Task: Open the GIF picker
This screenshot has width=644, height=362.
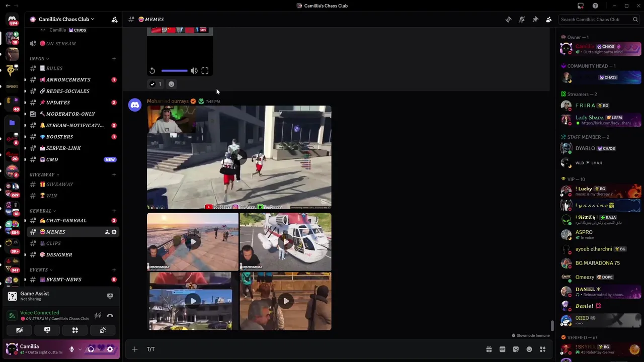Action: (x=502, y=349)
